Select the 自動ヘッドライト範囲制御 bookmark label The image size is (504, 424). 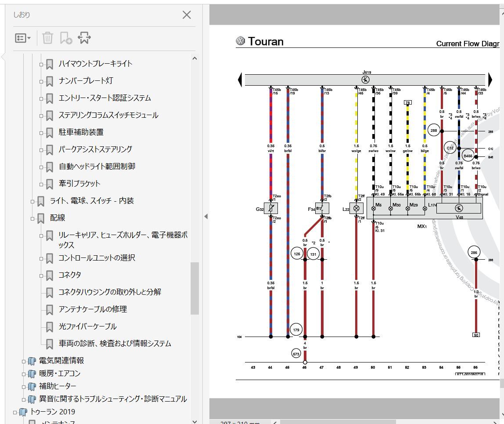tap(97, 167)
